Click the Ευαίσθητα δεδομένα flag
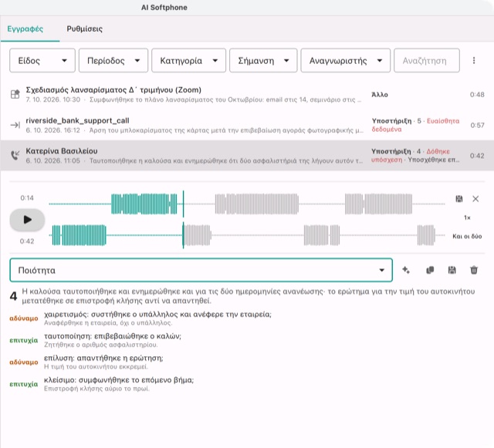 point(415,125)
